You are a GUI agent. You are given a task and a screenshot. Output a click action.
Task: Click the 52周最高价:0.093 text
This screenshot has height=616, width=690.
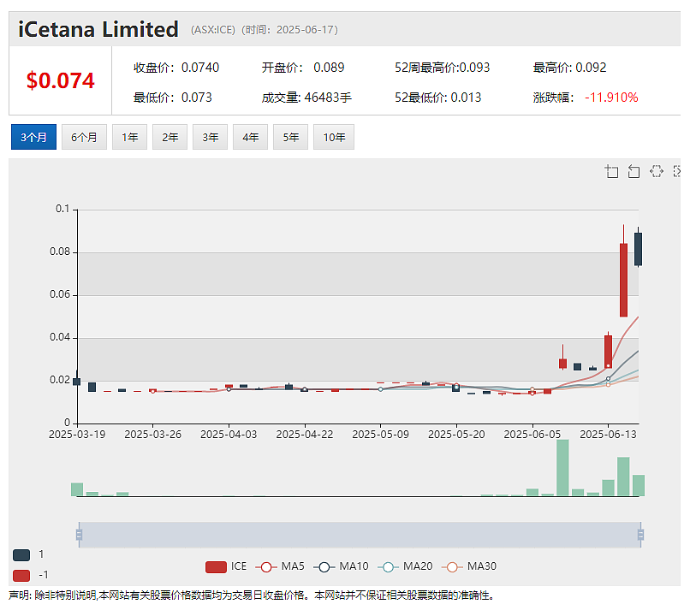(443, 68)
